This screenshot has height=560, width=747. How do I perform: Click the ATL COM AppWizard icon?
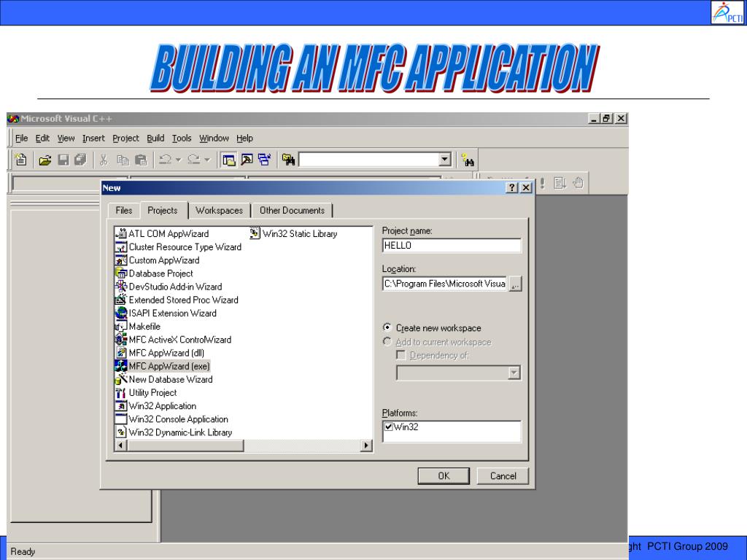(120, 233)
